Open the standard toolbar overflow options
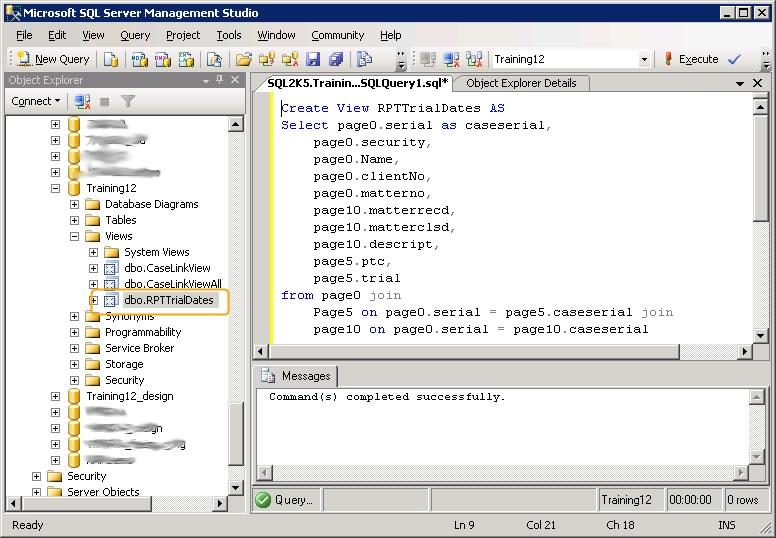 pyautogui.click(x=401, y=60)
